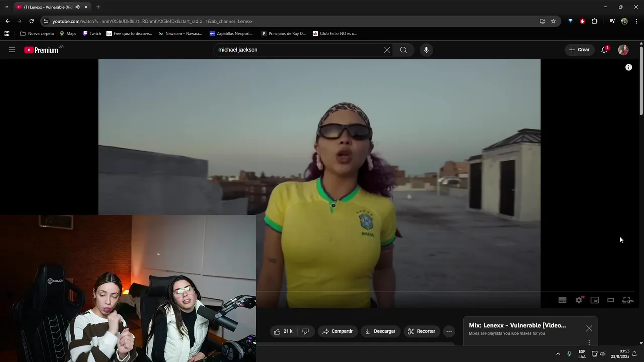Open Nueva carpeta bookmark folder

pos(37,34)
